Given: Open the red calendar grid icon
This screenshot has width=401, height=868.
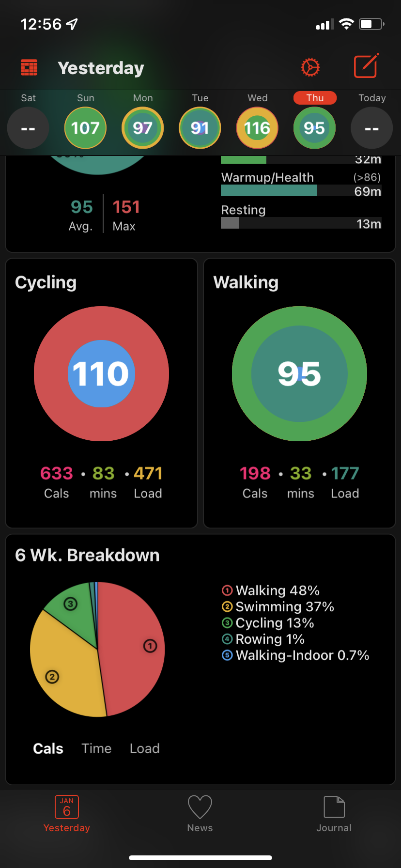Looking at the screenshot, I should 29,68.
